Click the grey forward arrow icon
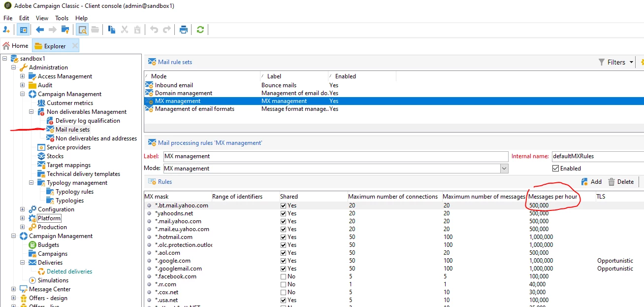Image resolution: width=644 pixels, height=307 pixels. pyautogui.click(x=53, y=30)
